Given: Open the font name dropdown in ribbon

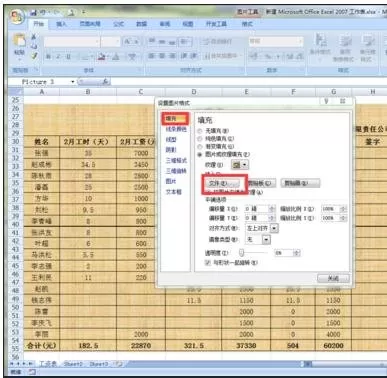Looking at the screenshot, I should tap(97, 42).
